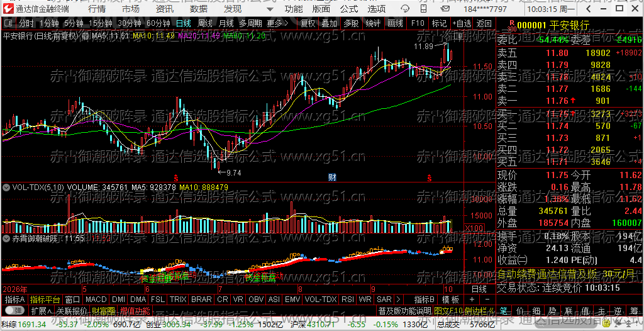Viewport: 644px width, 331px height.
Task: Open the 市场 menu
Action: 131,9
